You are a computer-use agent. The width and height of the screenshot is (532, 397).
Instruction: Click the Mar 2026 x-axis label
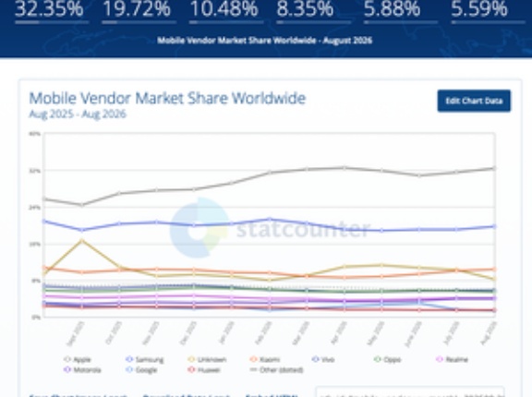(x=300, y=333)
